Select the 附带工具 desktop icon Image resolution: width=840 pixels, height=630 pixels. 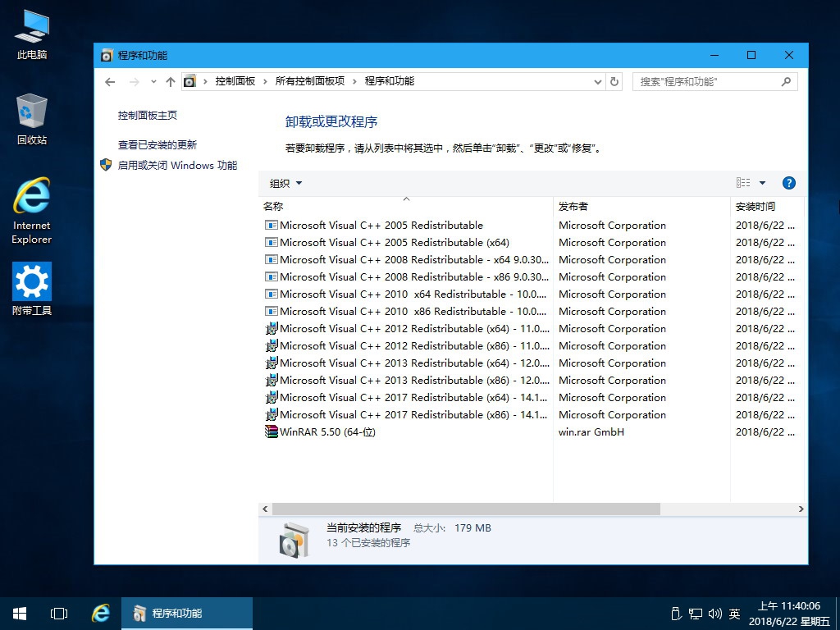(32, 288)
